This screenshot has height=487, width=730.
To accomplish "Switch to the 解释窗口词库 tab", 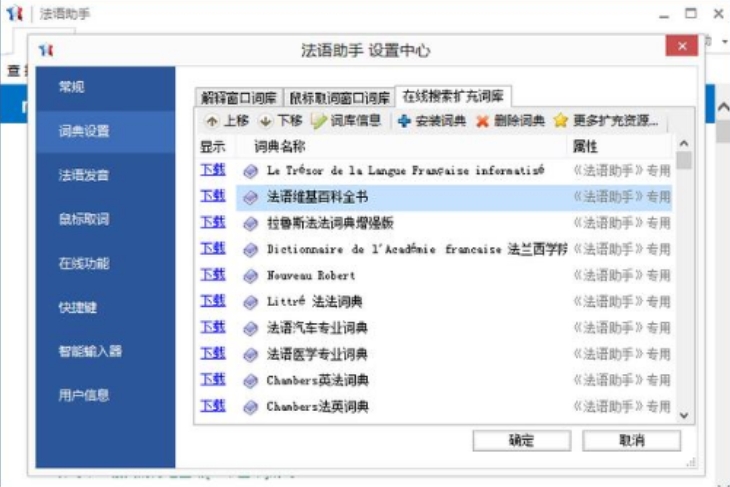I will [238, 97].
